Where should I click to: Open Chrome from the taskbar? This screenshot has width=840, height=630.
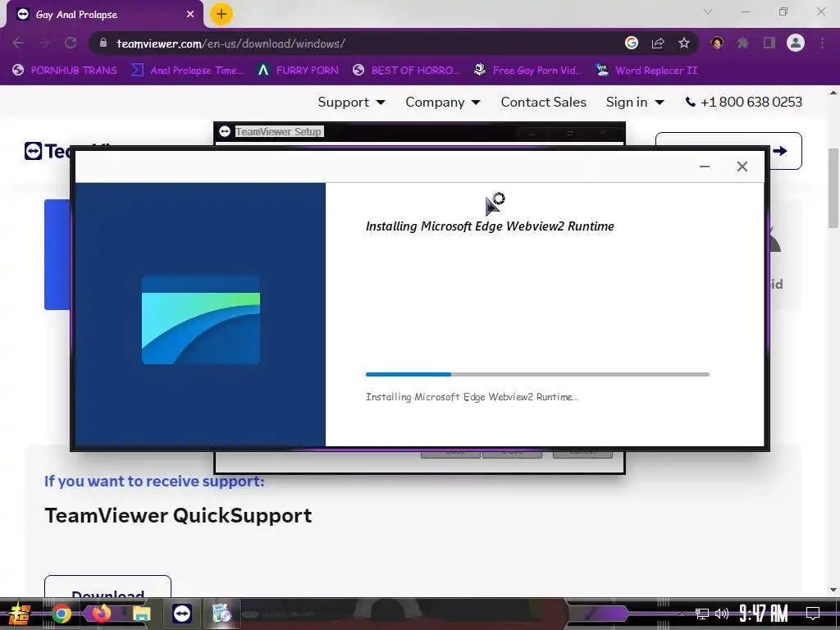point(61,614)
